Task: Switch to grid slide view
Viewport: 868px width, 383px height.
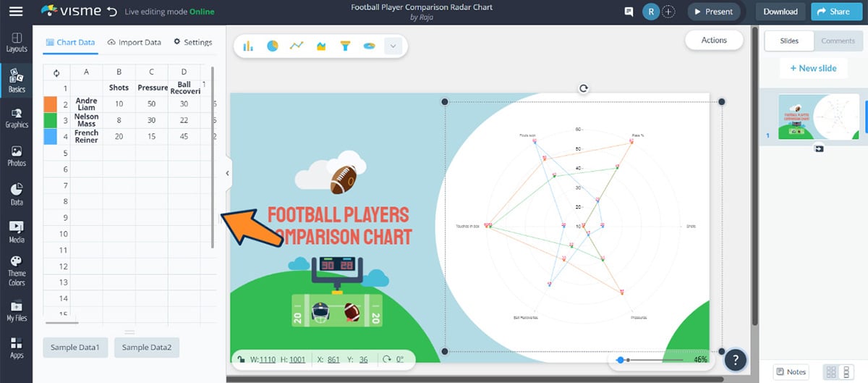Action: (830, 371)
